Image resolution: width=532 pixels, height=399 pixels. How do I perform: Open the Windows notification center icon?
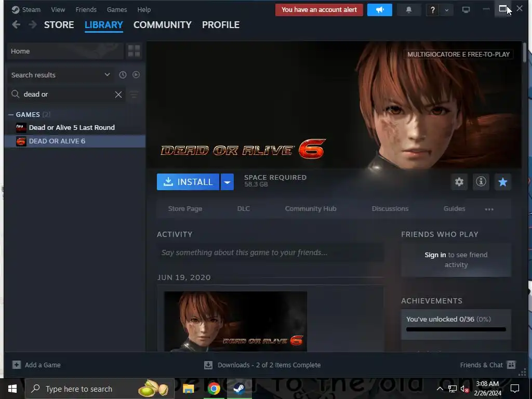pos(515,389)
